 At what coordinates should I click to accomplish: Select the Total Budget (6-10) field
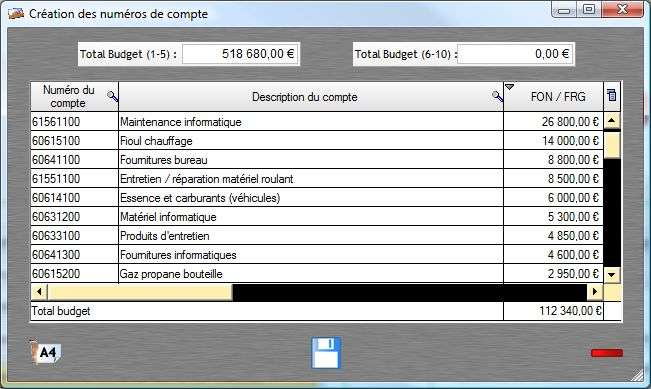(515, 54)
